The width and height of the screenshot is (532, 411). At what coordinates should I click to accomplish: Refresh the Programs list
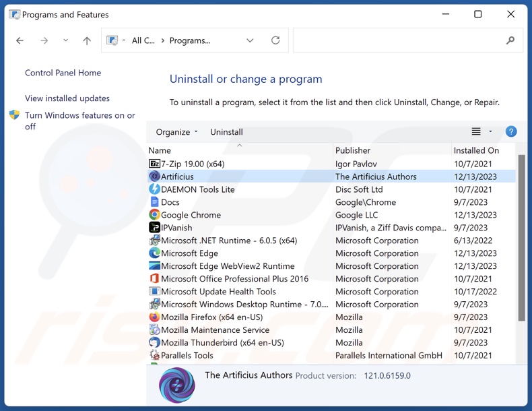click(x=275, y=40)
